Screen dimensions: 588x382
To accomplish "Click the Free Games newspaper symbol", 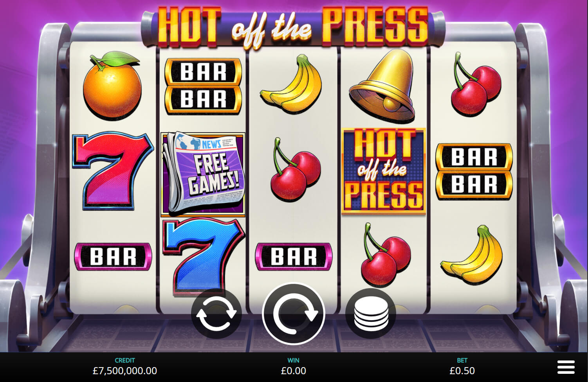I will tap(203, 174).
